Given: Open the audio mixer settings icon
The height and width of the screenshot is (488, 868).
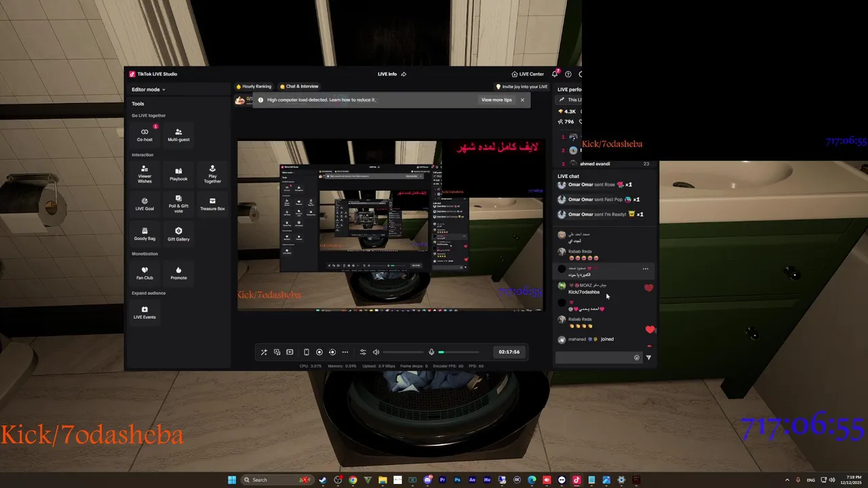Looking at the screenshot, I should (363, 352).
